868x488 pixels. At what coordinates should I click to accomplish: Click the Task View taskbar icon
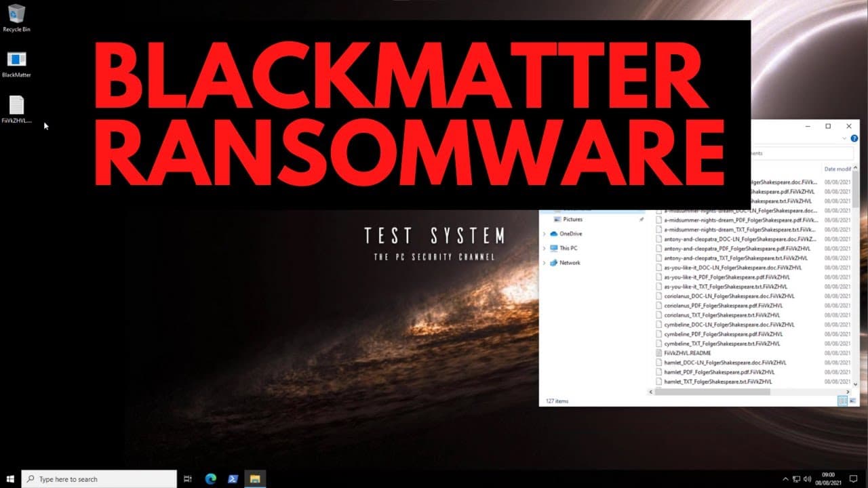tap(188, 479)
